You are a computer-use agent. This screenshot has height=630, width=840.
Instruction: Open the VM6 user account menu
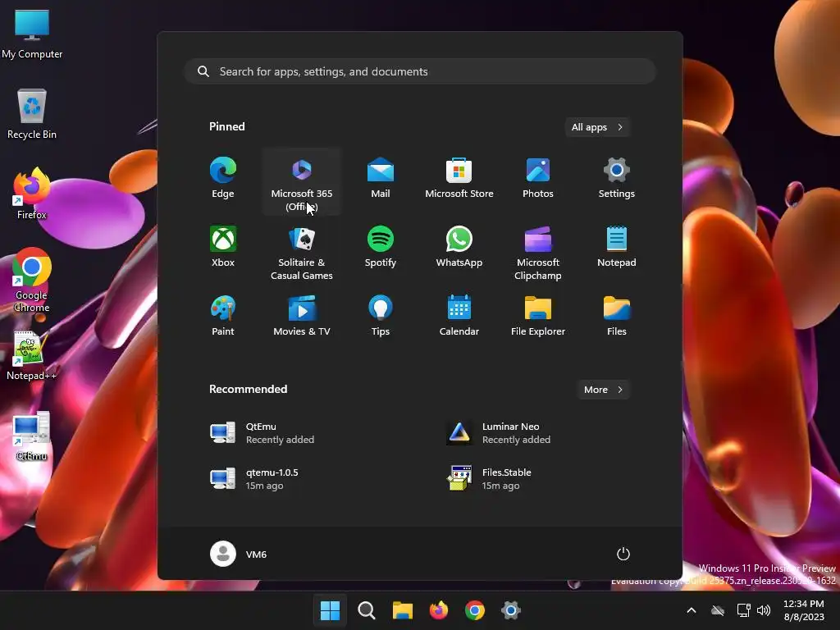click(239, 554)
